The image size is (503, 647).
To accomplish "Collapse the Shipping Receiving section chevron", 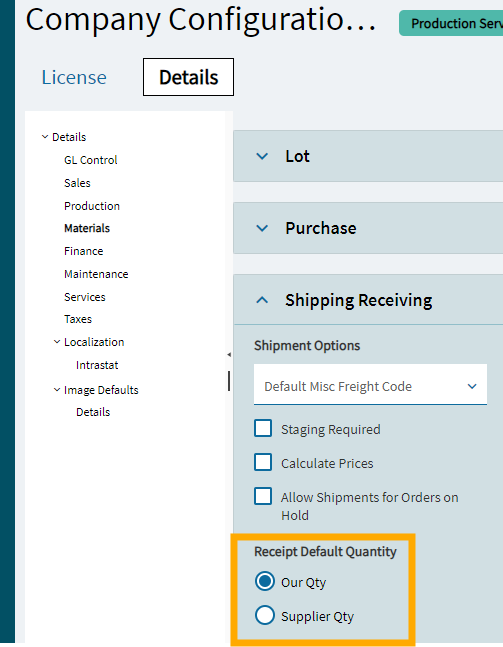I will pos(262,300).
